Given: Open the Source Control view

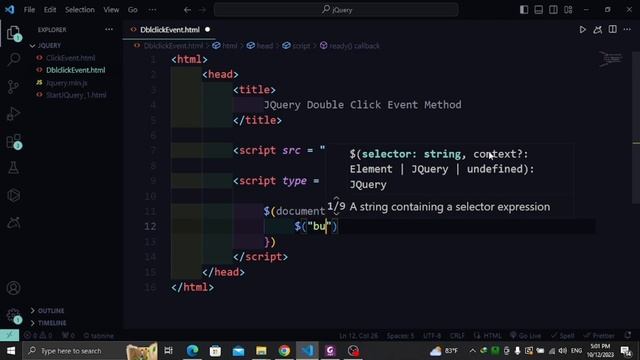Looking at the screenshot, I should (x=13, y=87).
